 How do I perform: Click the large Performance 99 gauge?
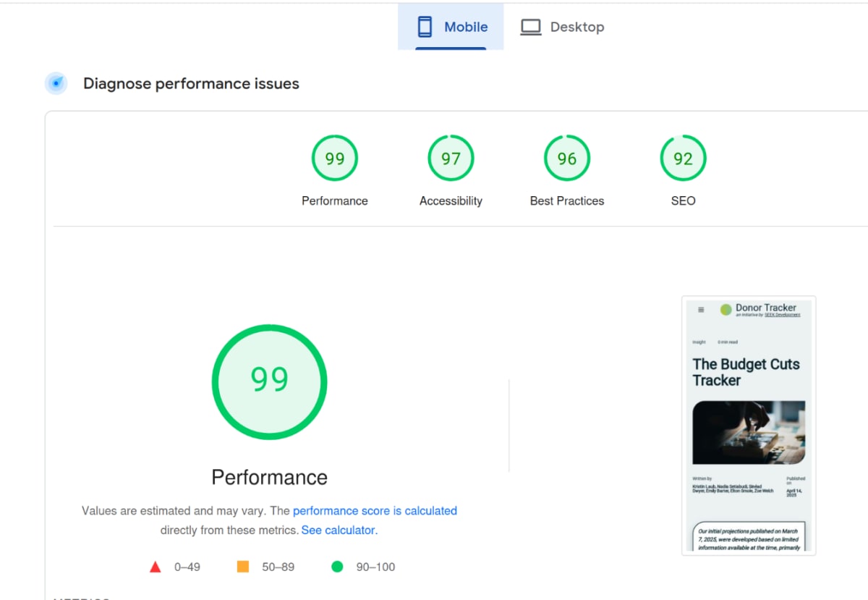coord(270,381)
